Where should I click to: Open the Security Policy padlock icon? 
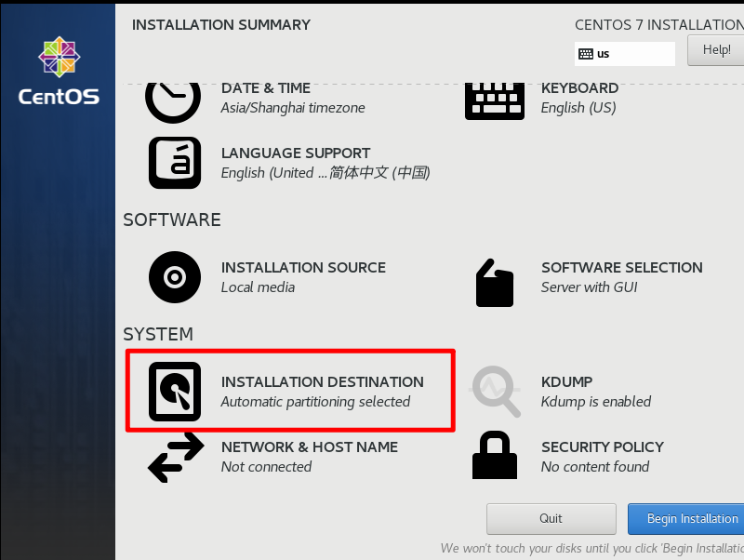pyautogui.click(x=495, y=455)
